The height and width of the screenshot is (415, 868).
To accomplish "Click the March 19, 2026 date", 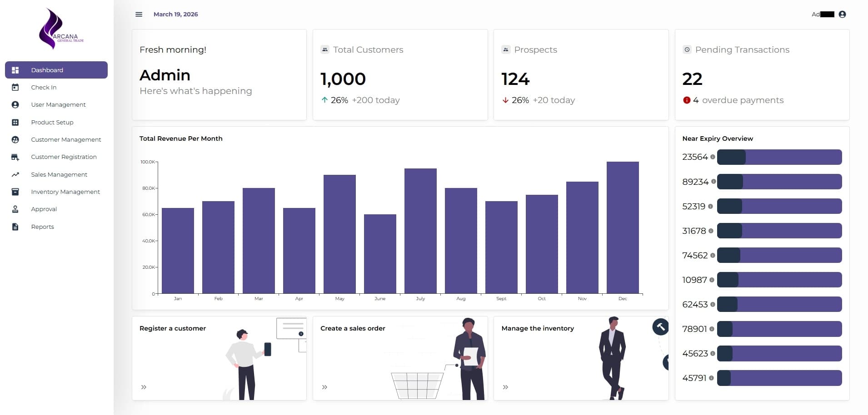I will coord(176,14).
